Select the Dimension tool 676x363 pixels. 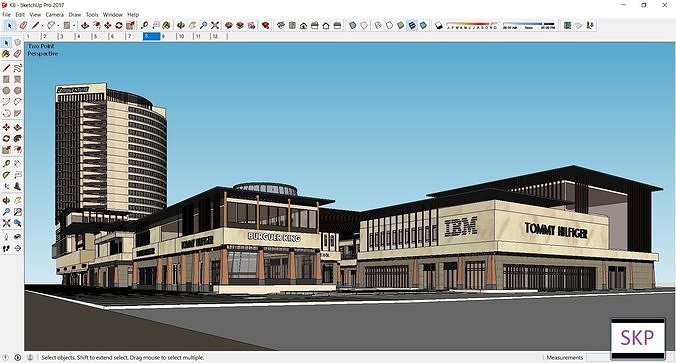(17, 164)
